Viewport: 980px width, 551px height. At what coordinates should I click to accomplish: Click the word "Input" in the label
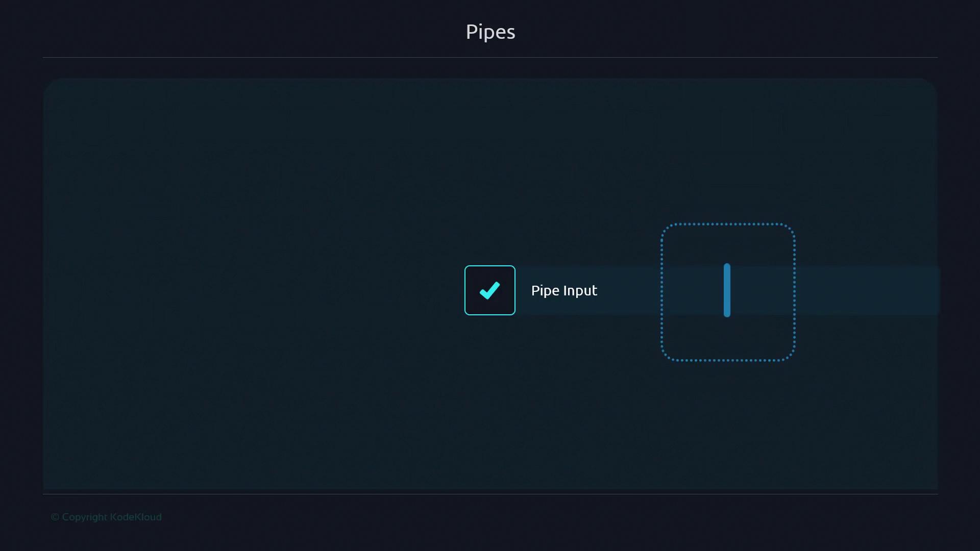tap(580, 290)
